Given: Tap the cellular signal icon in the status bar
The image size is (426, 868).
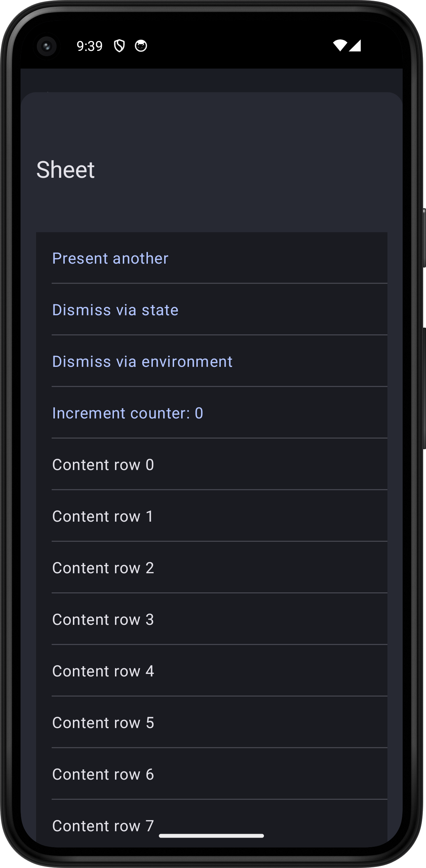Looking at the screenshot, I should pos(355,46).
